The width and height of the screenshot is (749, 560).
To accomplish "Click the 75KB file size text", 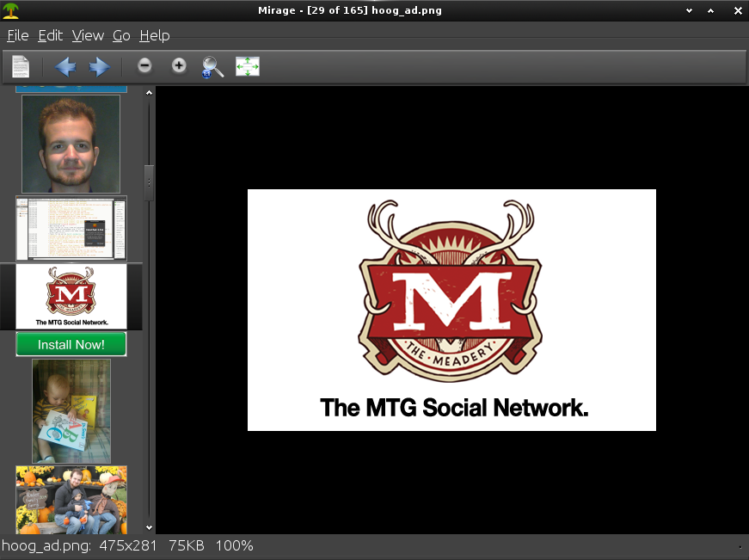I will pos(187,545).
